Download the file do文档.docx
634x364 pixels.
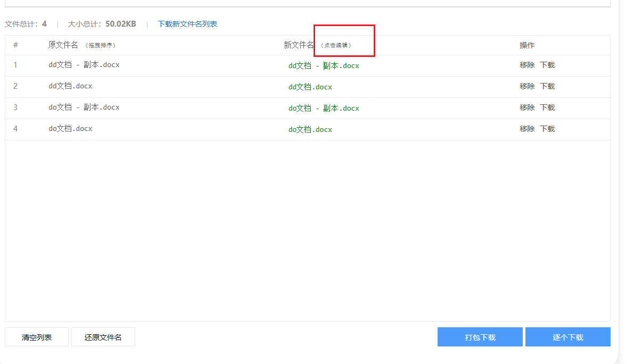coord(547,128)
